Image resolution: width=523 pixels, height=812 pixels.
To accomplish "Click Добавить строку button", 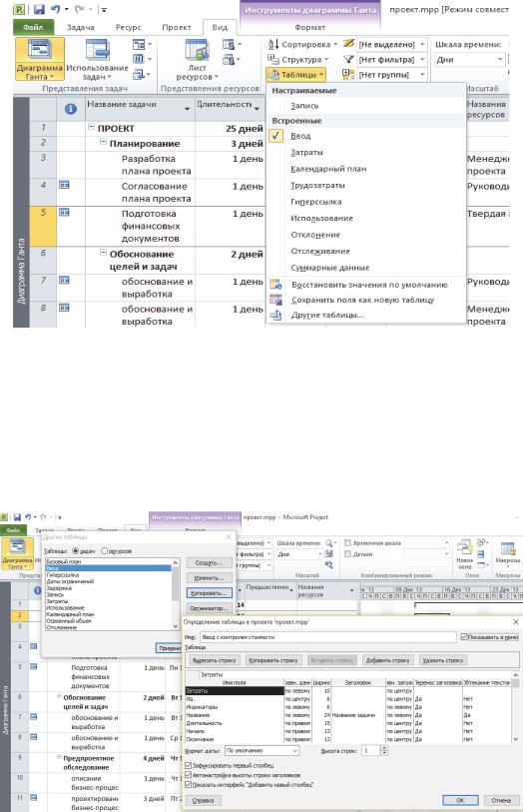I will (387, 660).
